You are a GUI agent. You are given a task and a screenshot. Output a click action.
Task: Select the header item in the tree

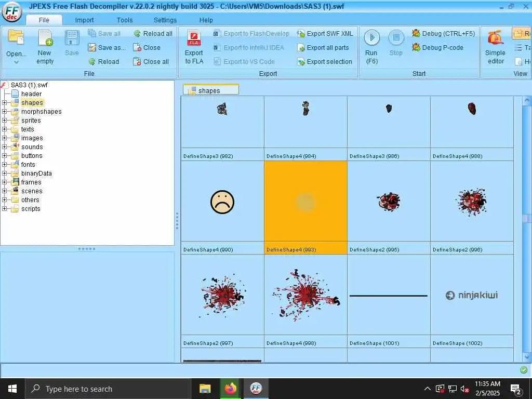[x=31, y=94]
